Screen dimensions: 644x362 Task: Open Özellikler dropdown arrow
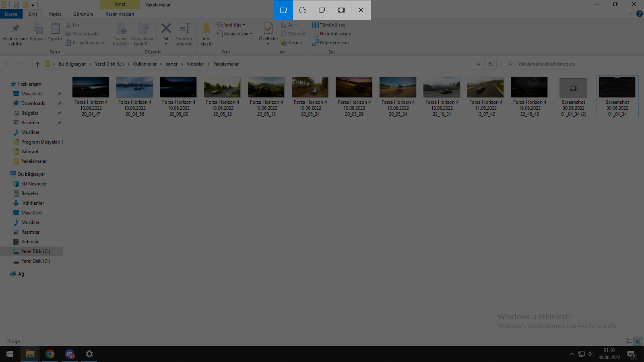coord(268,43)
